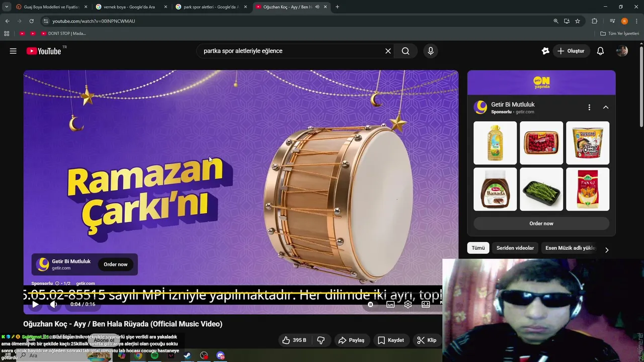Go back to the previous page
Screen dimensions: 644x362
[7, 21]
